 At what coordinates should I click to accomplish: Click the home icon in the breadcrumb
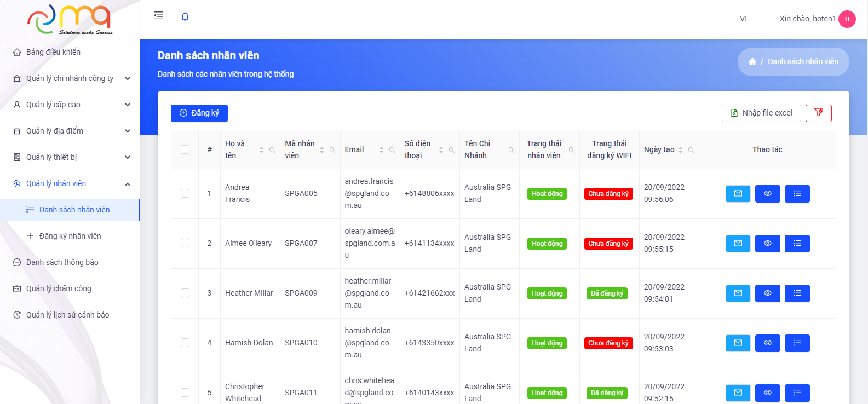tap(752, 62)
